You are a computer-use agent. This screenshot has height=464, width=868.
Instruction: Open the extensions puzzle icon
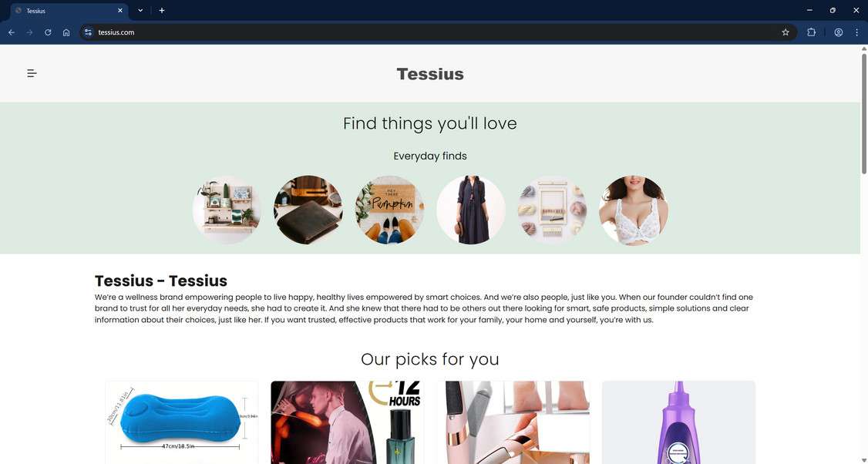coord(811,32)
